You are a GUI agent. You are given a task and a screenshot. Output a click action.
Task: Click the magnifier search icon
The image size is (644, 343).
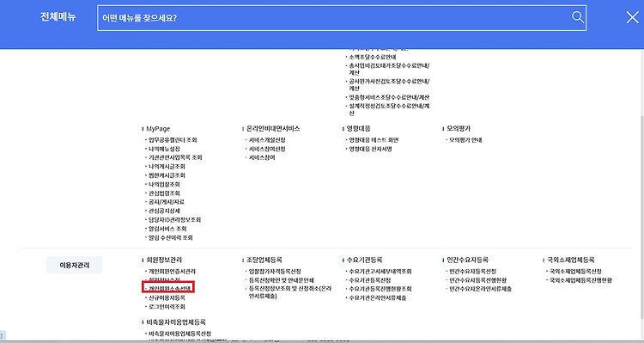578,17
